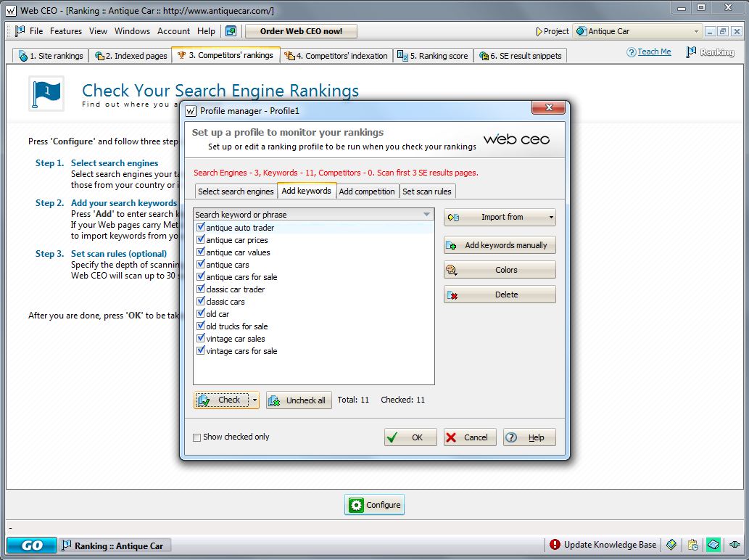Viewport: 749px width, 560px height.
Task: Uncheck the 'antique cars' keyword checkbox
Action: [x=201, y=264]
